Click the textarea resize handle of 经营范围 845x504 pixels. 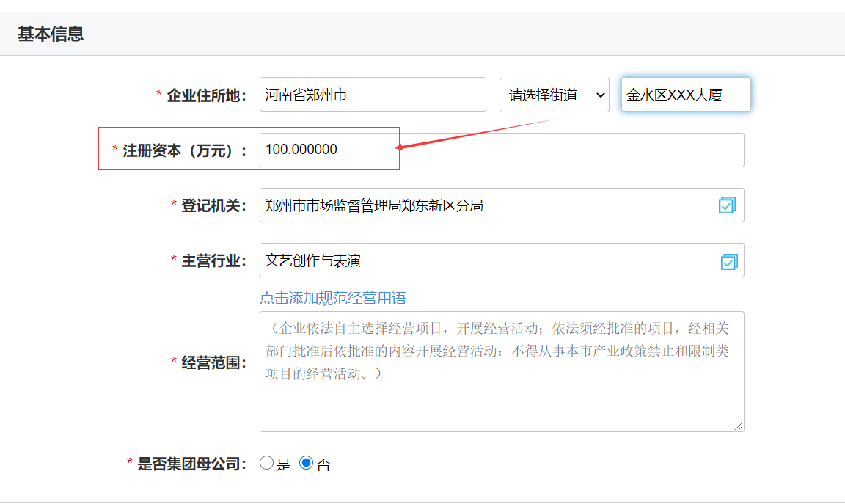[740, 425]
